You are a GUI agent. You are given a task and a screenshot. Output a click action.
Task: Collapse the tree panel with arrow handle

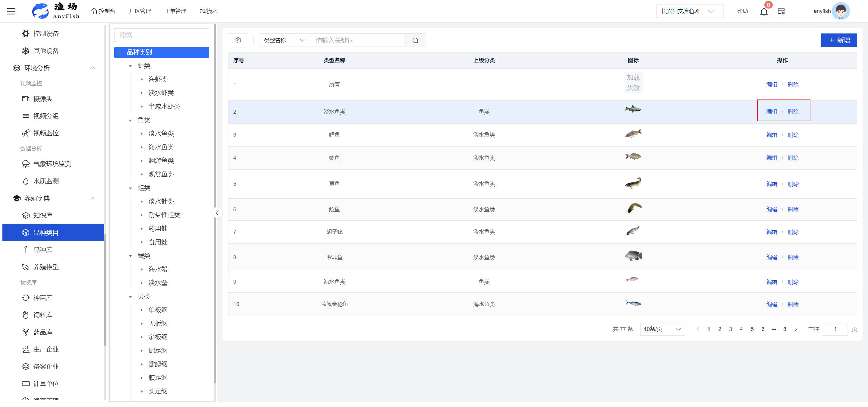217,213
